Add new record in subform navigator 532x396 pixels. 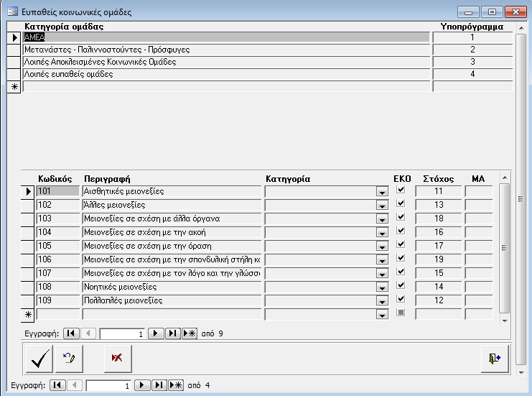coord(190,333)
